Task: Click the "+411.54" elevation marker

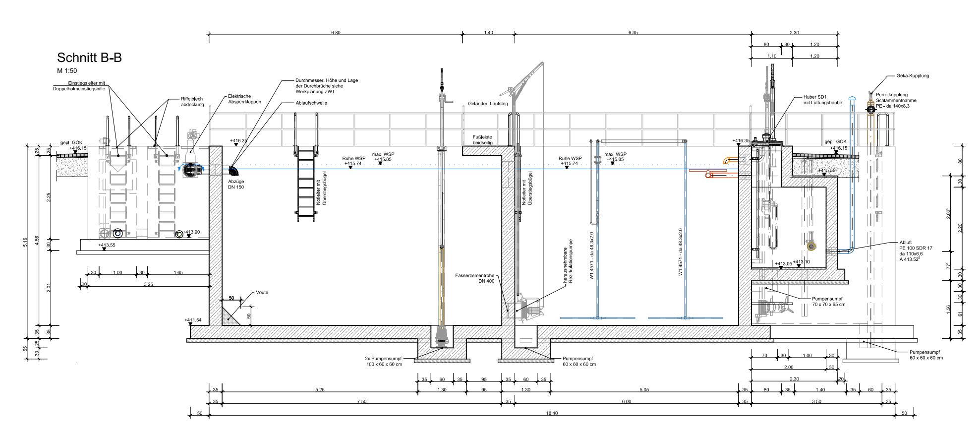Action: point(193,320)
